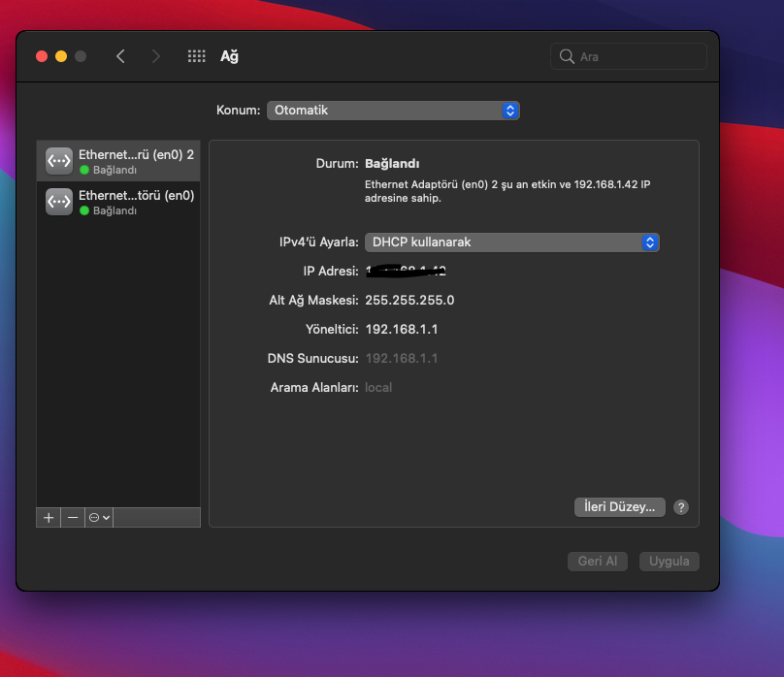Click the minus button to remove service
The height and width of the screenshot is (677, 784).
point(73,518)
